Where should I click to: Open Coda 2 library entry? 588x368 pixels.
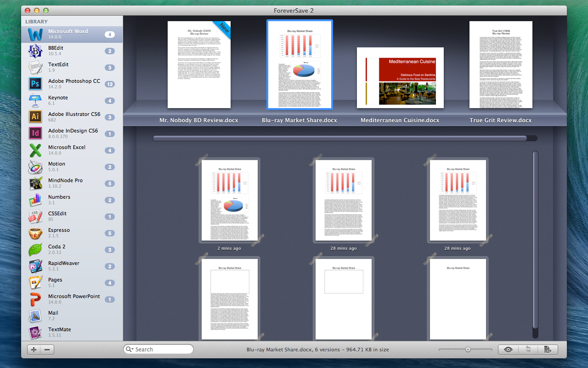tap(72, 250)
